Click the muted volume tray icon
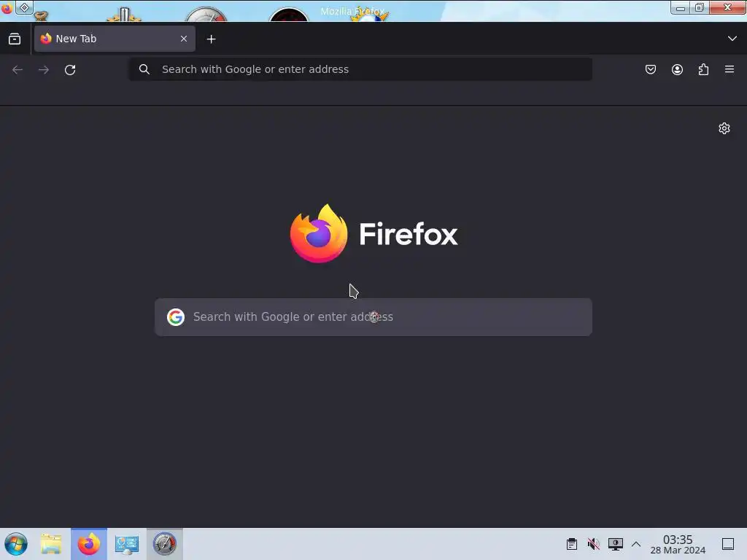This screenshot has height=560, width=747. [594, 544]
